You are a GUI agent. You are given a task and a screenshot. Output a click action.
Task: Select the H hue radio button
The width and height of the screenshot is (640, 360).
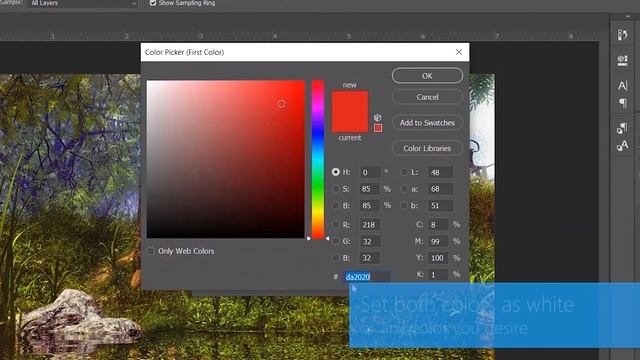(336, 172)
